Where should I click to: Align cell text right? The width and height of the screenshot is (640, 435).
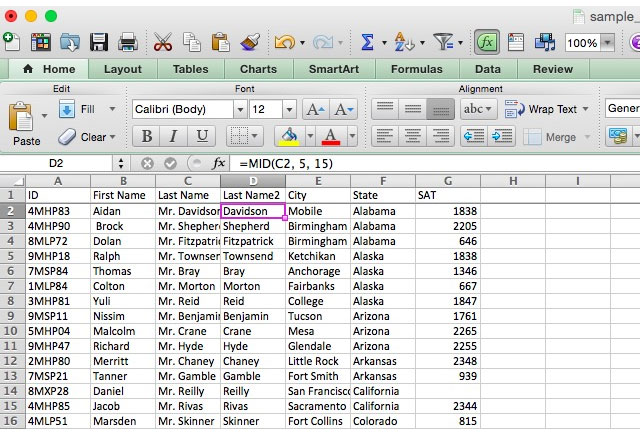440,136
